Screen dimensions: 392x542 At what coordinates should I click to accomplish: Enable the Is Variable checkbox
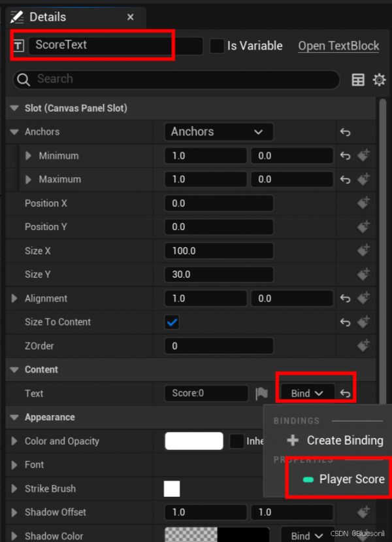[x=217, y=46]
